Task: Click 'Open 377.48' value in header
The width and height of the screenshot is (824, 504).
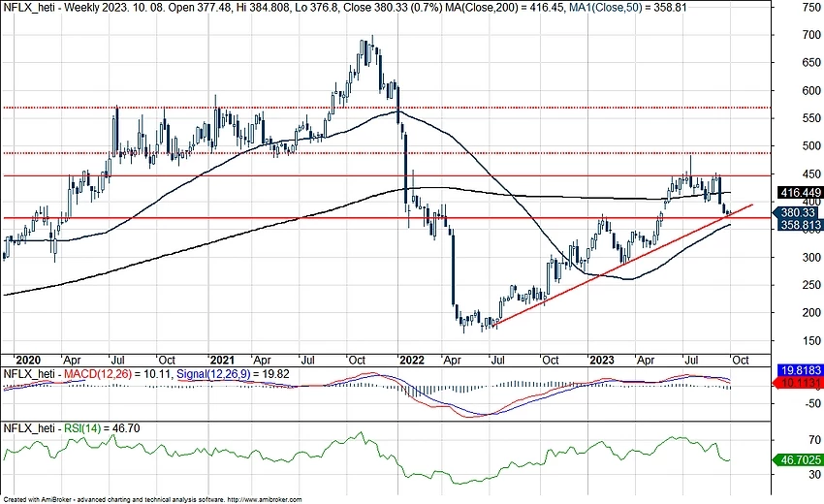Action: (x=199, y=8)
